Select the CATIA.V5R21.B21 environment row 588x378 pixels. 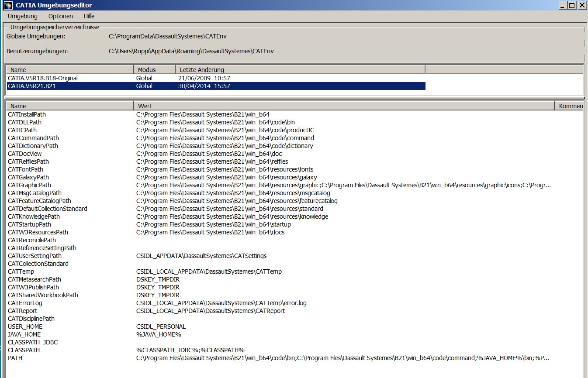point(216,86)
